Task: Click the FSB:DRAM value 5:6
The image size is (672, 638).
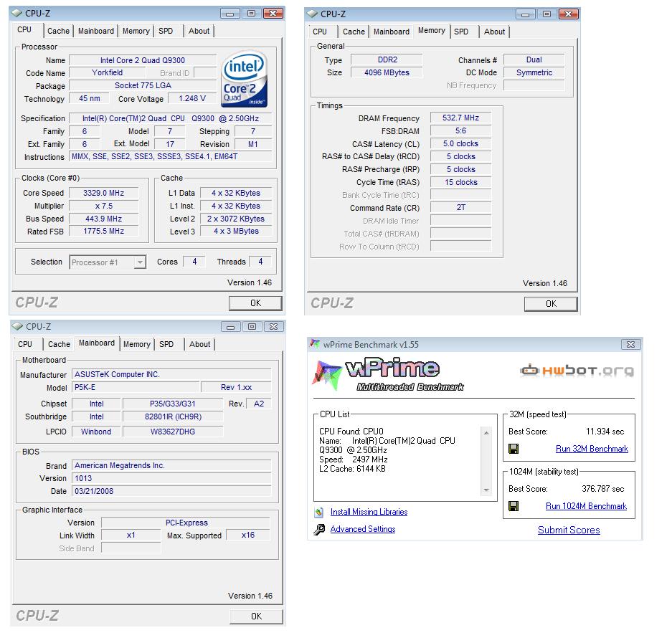Action: click(460, 130)
